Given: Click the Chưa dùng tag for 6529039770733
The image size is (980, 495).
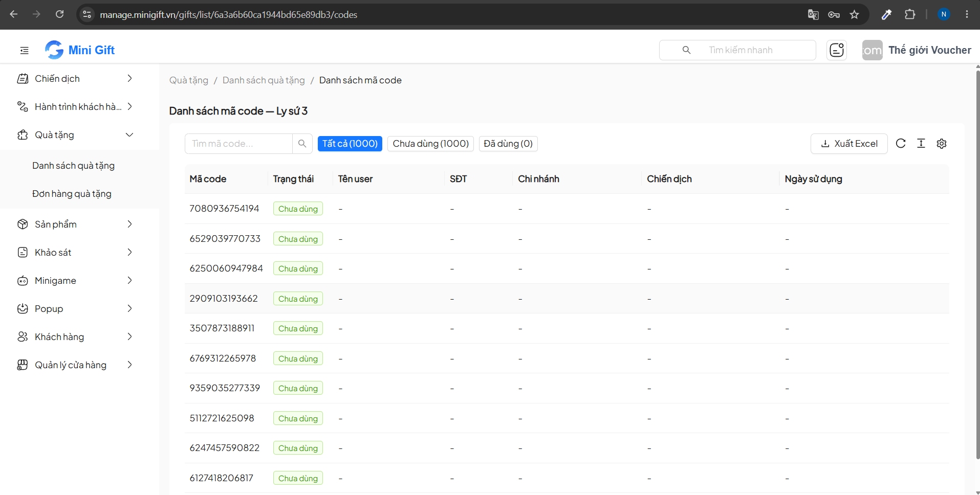Looking at the screenshot, I should pyautogui.click(x=298, y=239).
